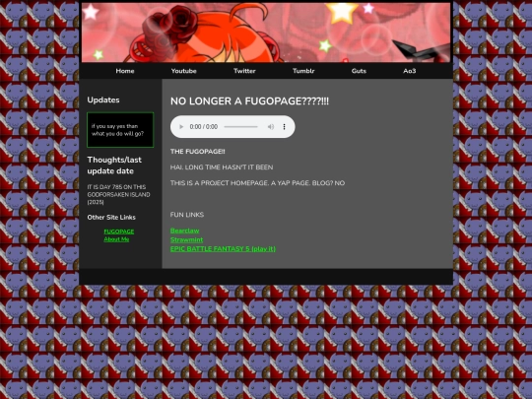Image resolution: width=532 pixels, height=399 pixels.
Task: Visit the Strawmint fun link
Action: [186, 239]
